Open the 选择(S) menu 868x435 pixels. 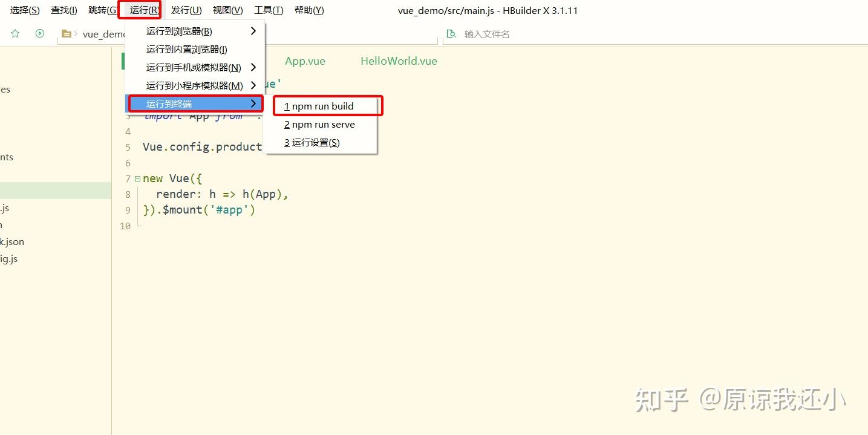pyautogui.click(x=25, y=10)
